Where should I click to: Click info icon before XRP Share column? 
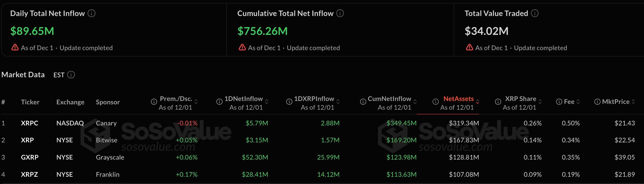(498, 102)
